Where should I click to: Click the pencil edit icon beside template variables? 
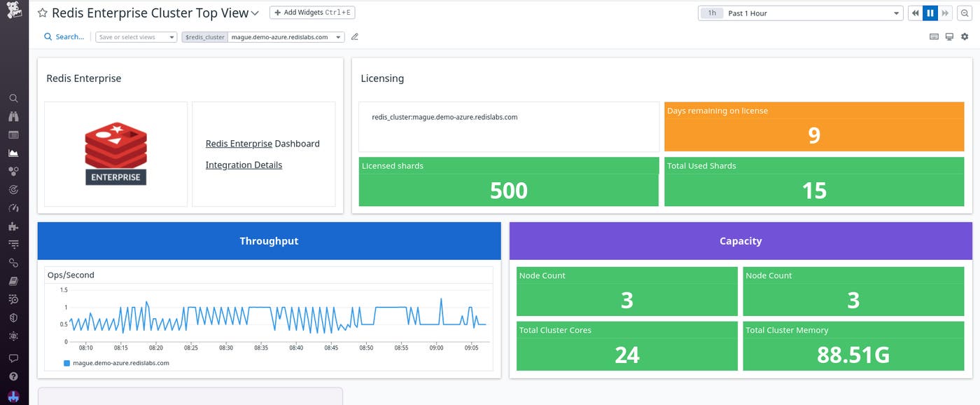point(354,36)
